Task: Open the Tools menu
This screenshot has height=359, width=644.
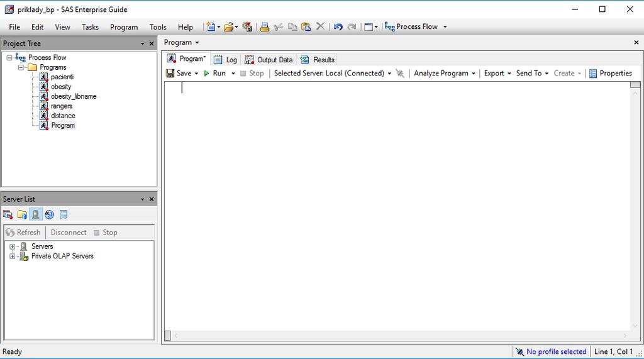Action: coord(158,27)
